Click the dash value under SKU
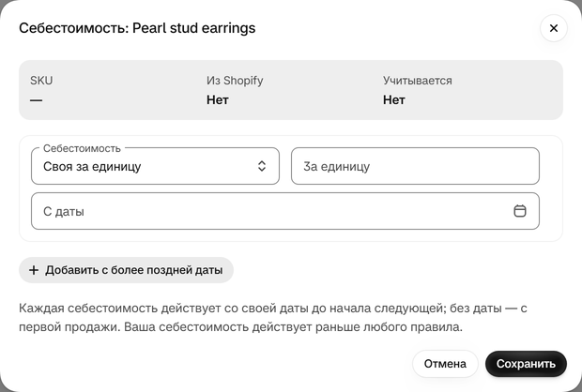The image size is (582, 392). click(x=37, y=100)
